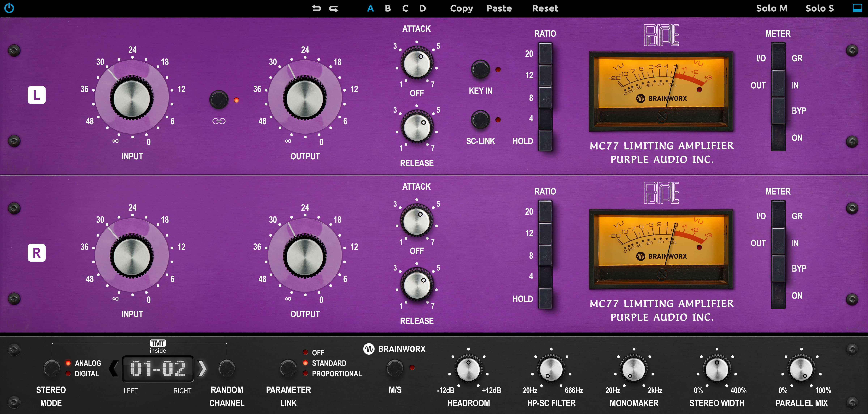Viewport: 868px width, 414px height.
Task: Select preset slot D
Action: (423, 9)
